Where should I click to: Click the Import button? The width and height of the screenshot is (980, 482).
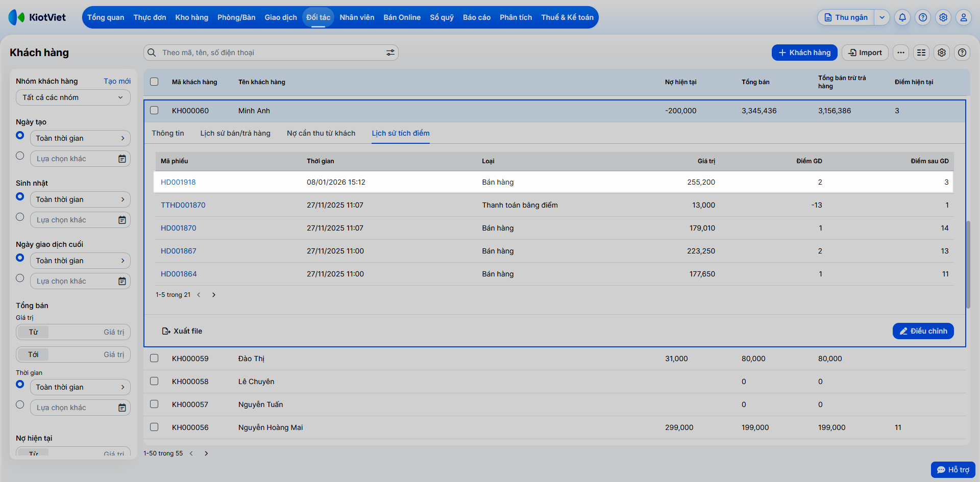click(865, 53)
